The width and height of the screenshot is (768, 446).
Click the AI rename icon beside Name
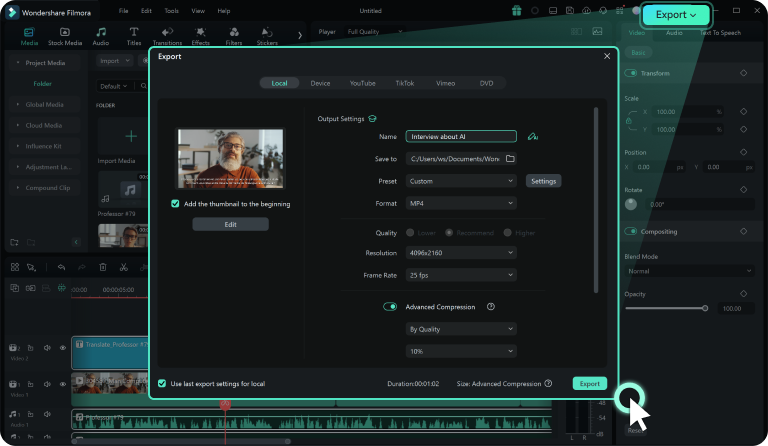click(x=532, y=137)
